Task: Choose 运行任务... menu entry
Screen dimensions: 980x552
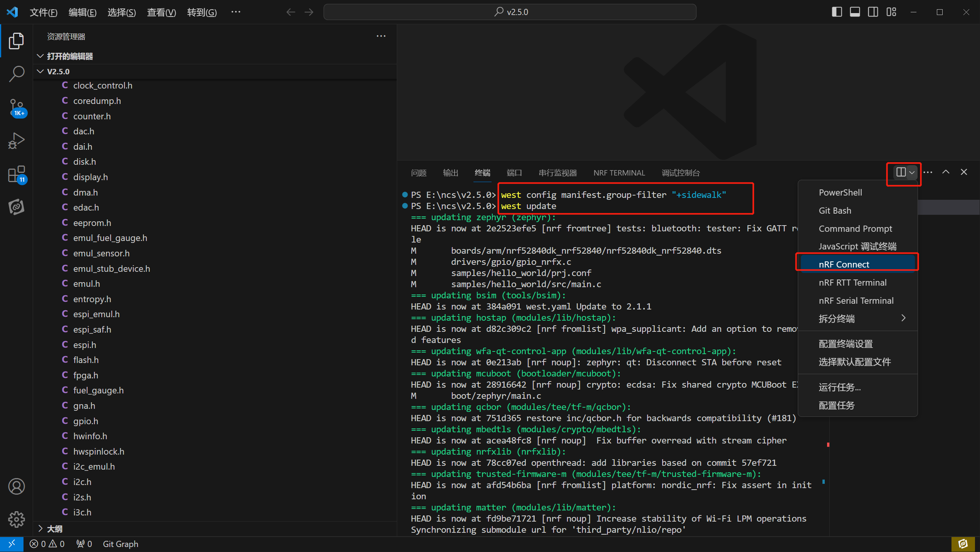Action: (x=858, y=387)
